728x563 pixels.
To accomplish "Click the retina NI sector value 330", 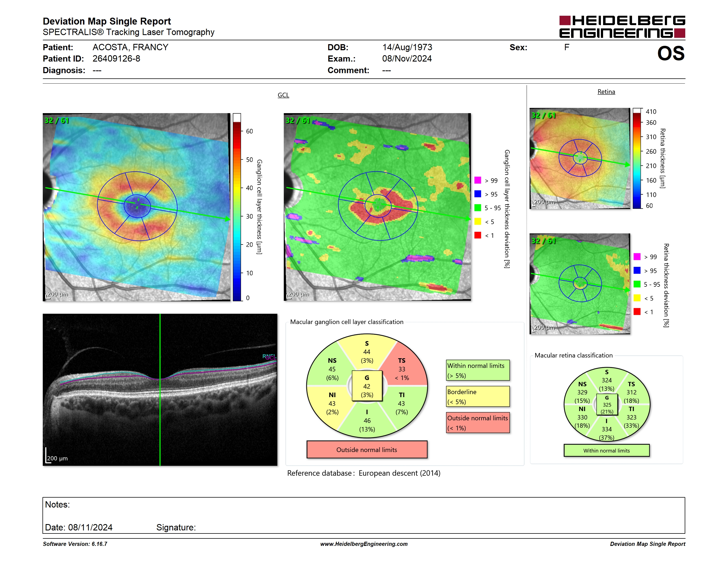I will coord(582,417).
